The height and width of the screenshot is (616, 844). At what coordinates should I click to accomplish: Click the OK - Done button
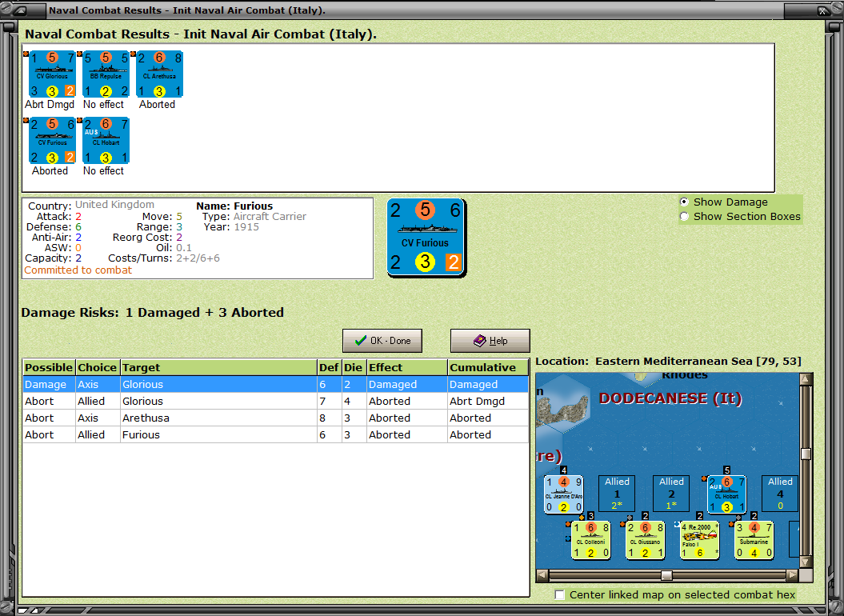coord(382,341)
